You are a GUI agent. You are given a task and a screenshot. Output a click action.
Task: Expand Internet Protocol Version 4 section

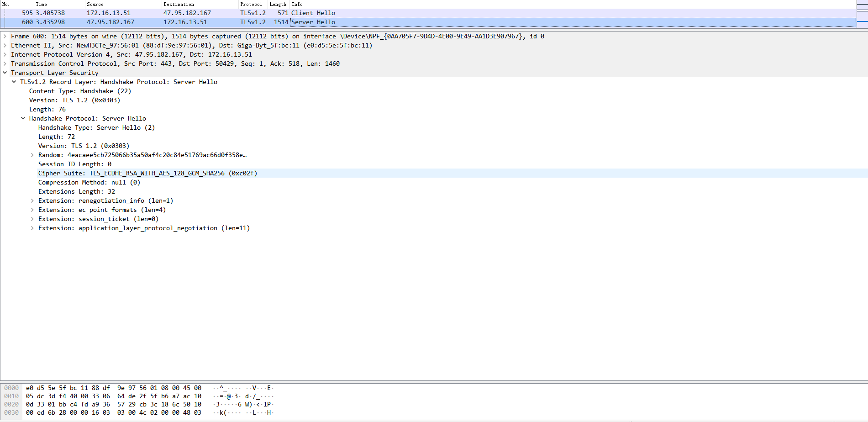click(x=5, y=54)
